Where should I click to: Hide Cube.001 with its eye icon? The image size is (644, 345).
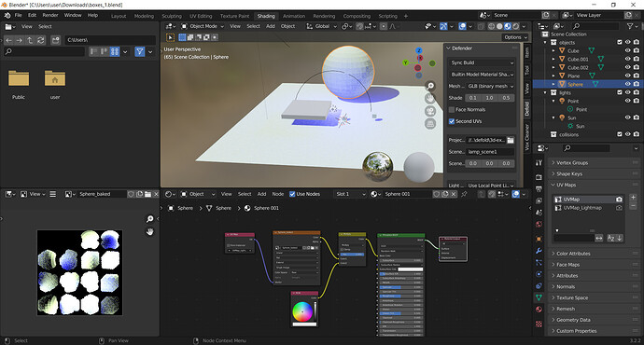(627, 59)
